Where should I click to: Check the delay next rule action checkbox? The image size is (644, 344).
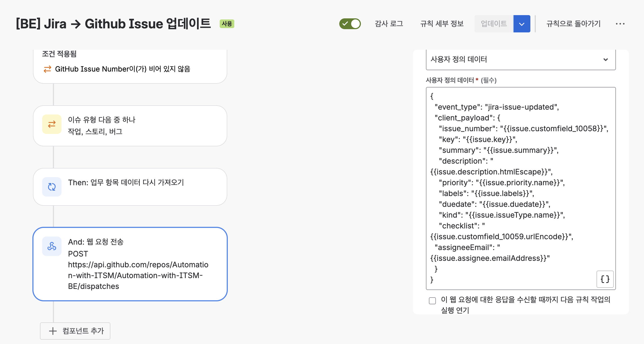[x=432, y=300]
